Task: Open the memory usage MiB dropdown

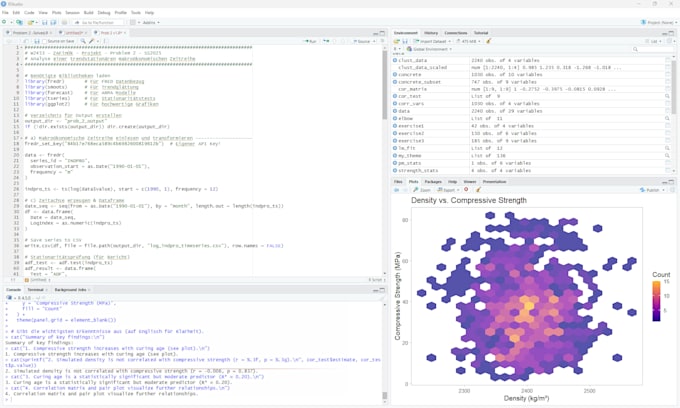Action: (469, 41)
